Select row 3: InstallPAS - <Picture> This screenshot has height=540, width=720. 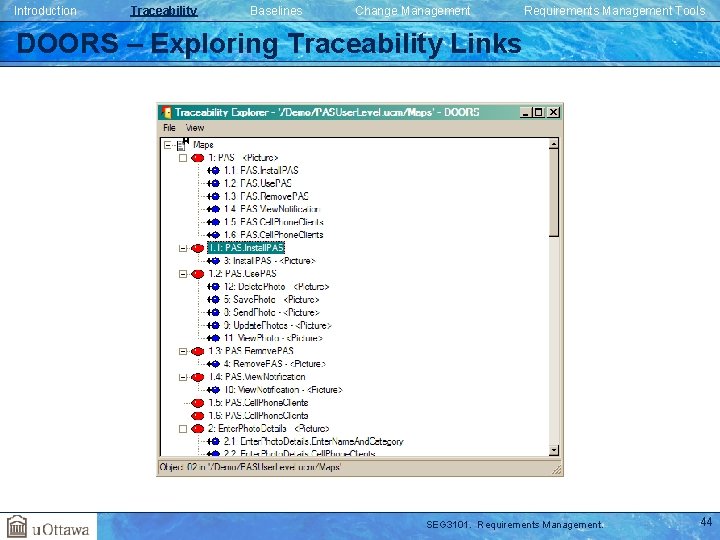(x=270, y=261)
